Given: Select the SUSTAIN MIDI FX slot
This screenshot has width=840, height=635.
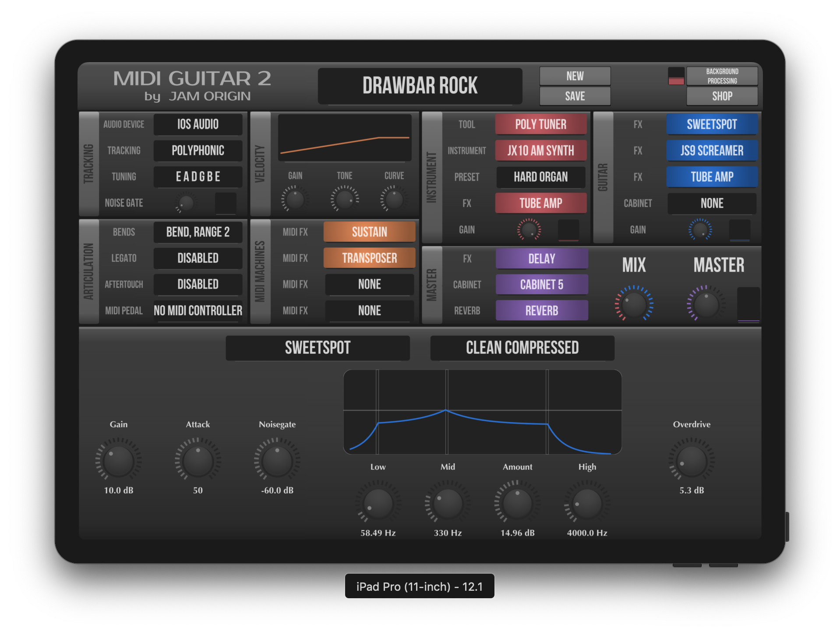Looking at the screenshot, I should (x=370, y=232).
